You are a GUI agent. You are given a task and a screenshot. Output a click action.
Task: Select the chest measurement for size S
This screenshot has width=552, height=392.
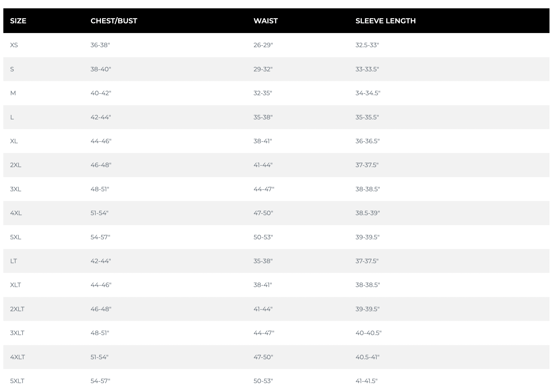[101, 69]
